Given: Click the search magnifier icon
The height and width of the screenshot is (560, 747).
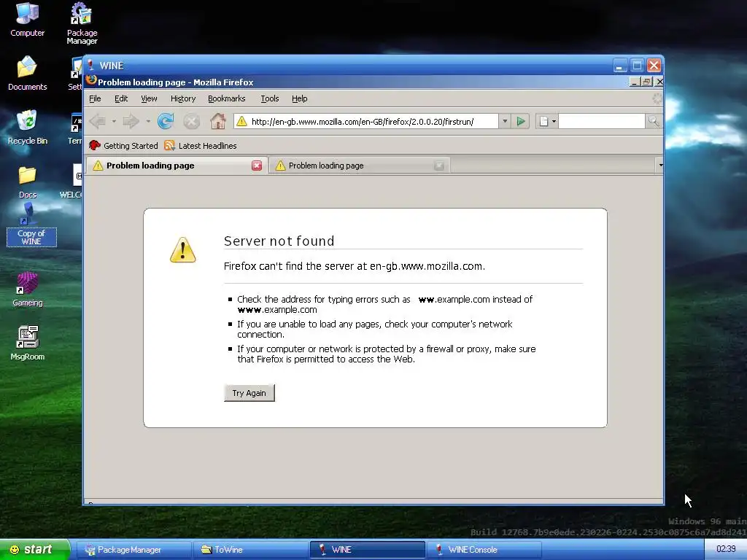Looking at the screenshot, I should [x=653, y=122].
